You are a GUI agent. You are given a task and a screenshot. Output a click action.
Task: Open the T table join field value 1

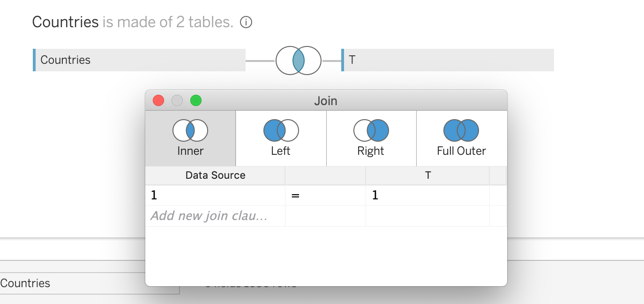point(427,196)
